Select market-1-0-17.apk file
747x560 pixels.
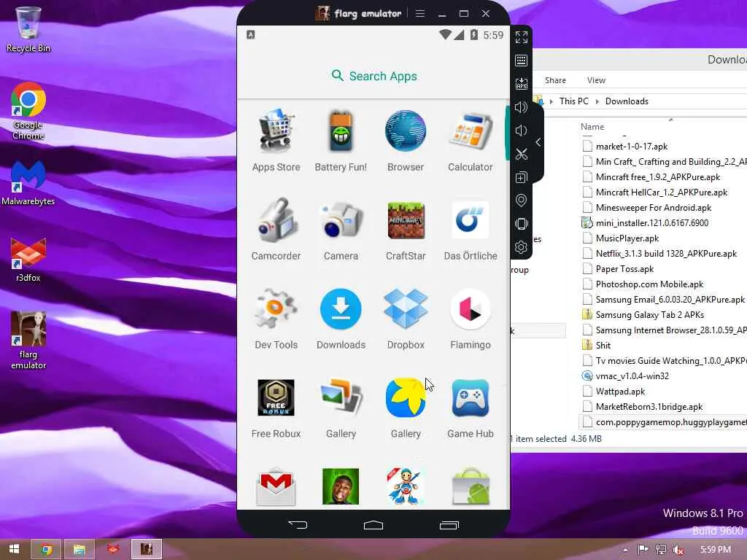(625, 146)
